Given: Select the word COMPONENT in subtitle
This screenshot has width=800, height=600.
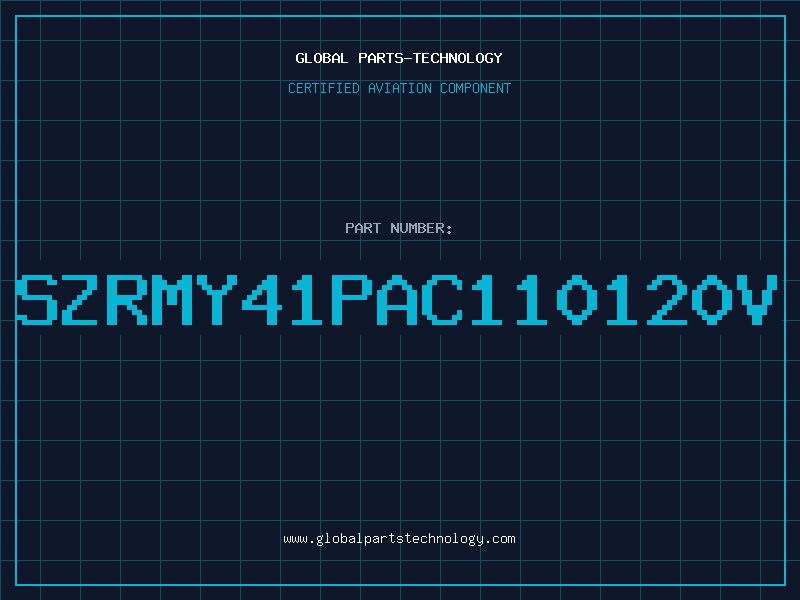Looking at the screenshot, I should [x=476, y=88].
